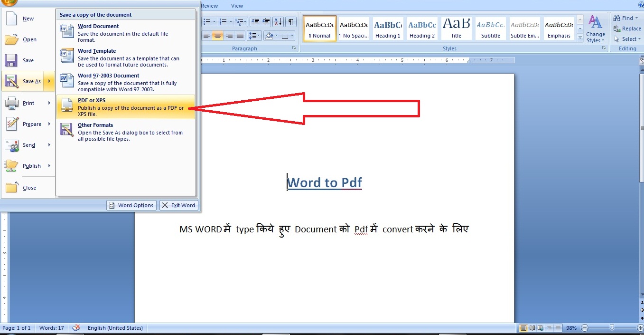Open the line spacing dropdown

click(x=254, y=36)
